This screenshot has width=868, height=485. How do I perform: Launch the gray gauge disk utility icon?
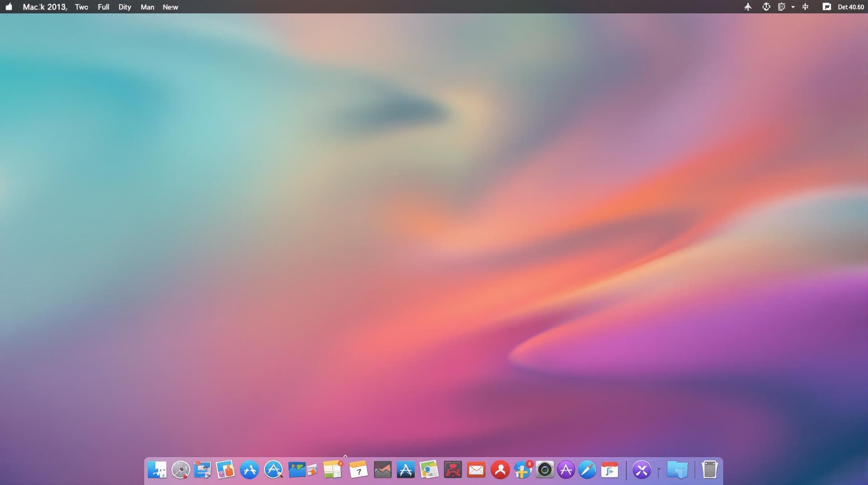181,470
